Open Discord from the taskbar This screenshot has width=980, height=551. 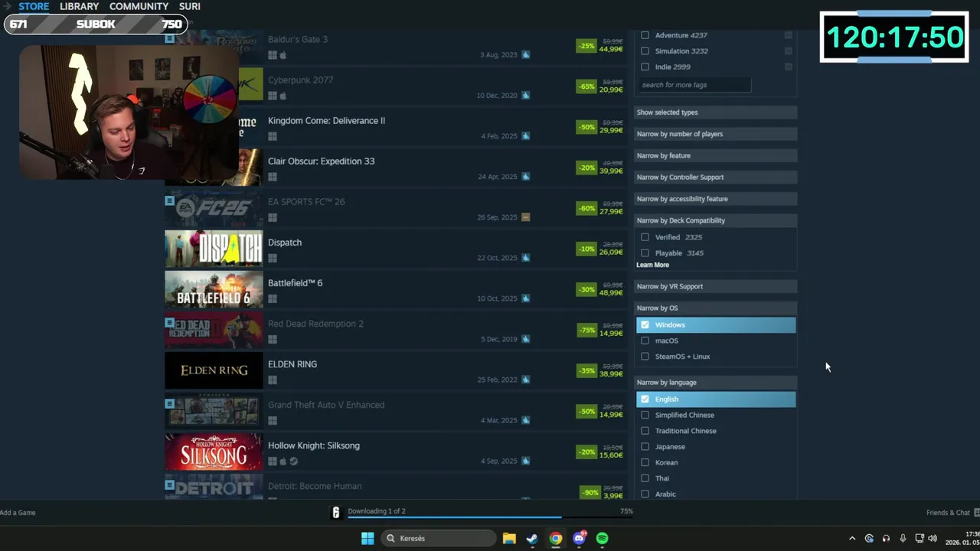pos(580,538)
